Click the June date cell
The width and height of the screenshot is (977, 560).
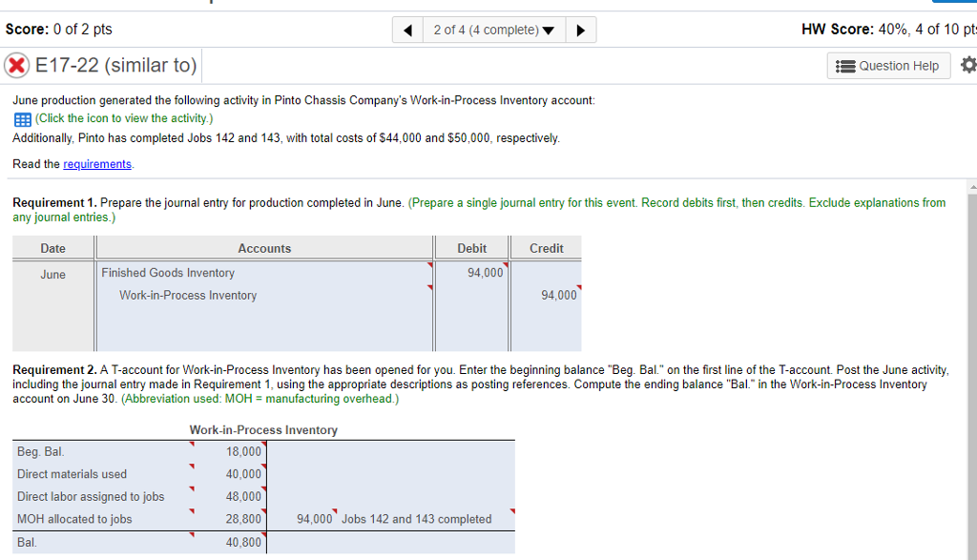pos(53,275)
